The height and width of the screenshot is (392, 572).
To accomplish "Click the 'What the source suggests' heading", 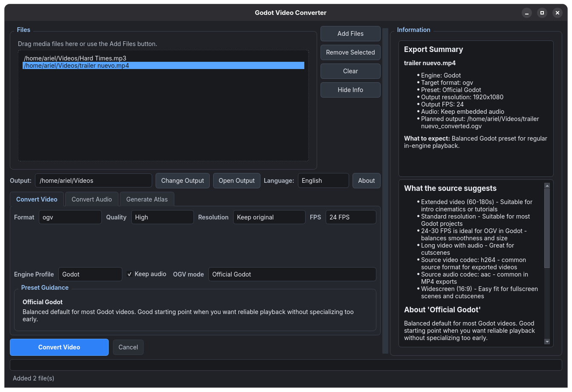I will click(450, 188).
